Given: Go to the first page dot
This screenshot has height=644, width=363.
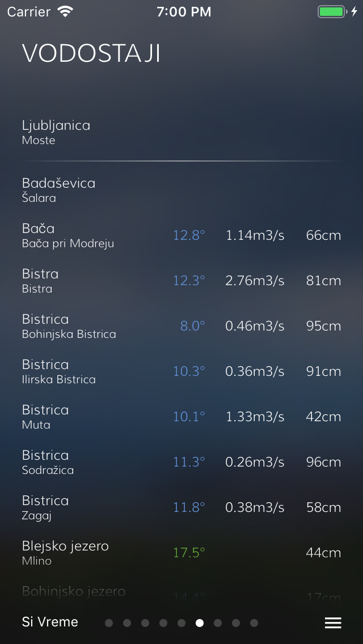Looking at the screenshot, I should 109,623.
